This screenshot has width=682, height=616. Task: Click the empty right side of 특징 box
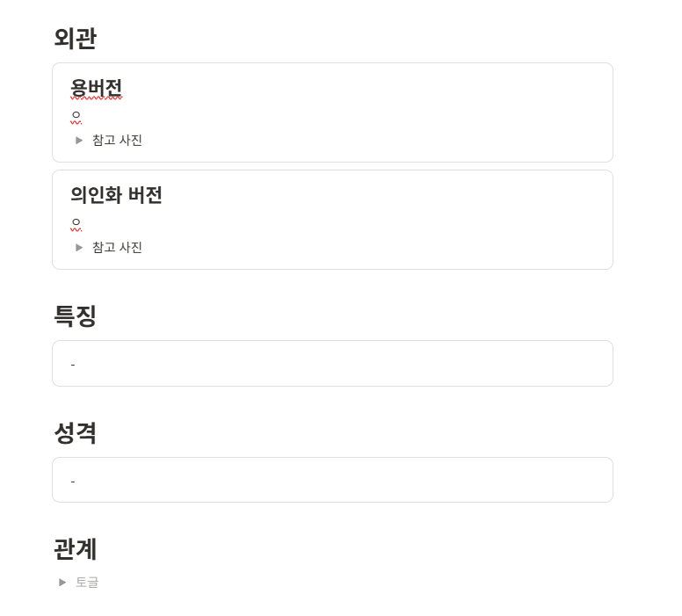[x=439, y=364]
